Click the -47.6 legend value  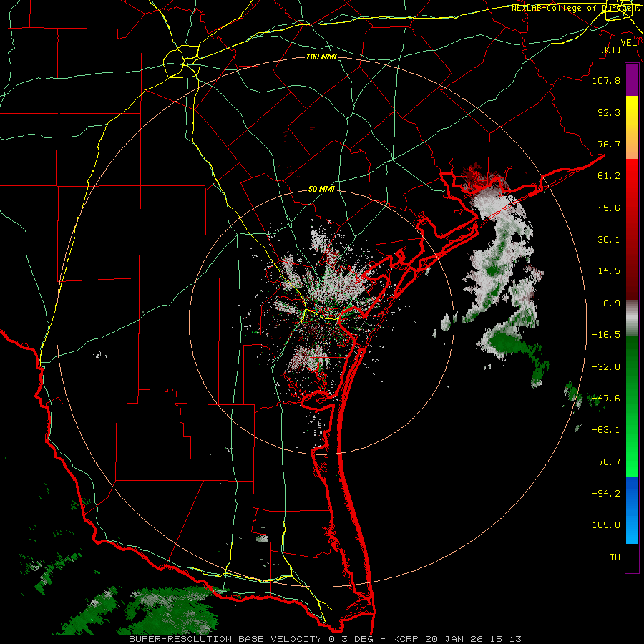point(606,399)
